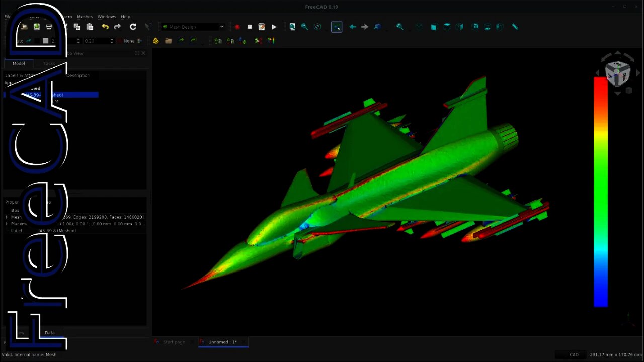Click the Label value (AS-39-8 (Meshed)
This screenshot has width=644, height=362.
(57, 231)
